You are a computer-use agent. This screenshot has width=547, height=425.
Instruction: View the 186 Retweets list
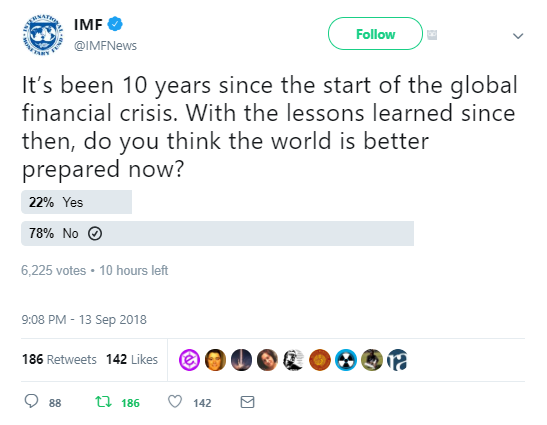click(x=59, y=359)
